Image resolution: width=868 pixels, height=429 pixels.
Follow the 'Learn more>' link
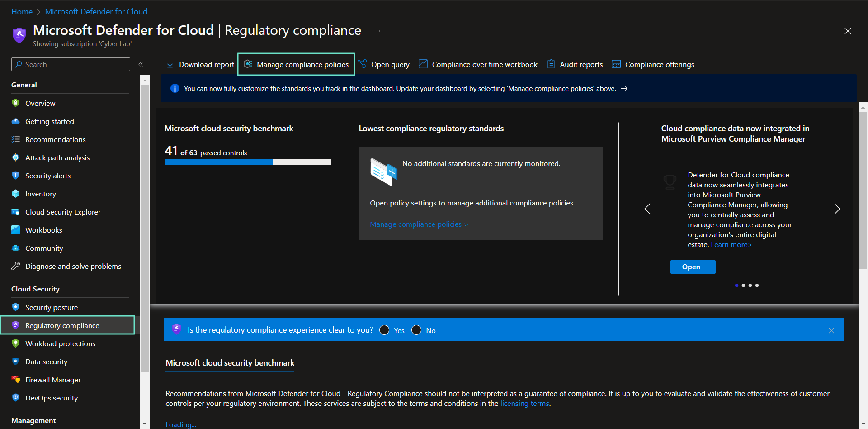(731, 245)
